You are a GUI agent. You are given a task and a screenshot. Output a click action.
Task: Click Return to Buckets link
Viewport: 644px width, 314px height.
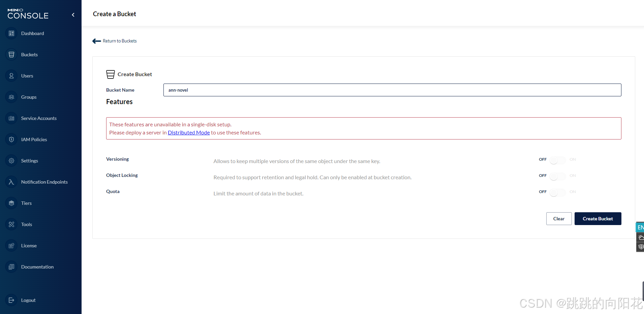(120, 41)
